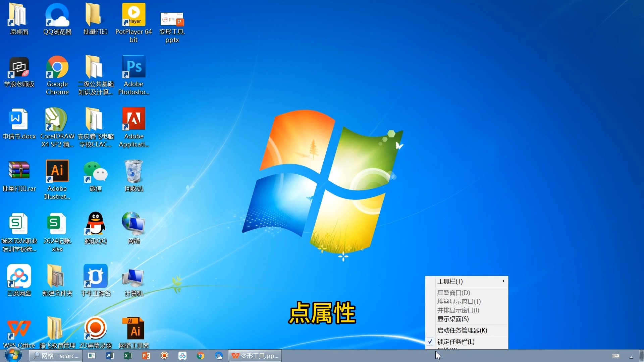Open the screen recorder taskbar icon
This screenshot has height=362, width=644.
point(164,356)
